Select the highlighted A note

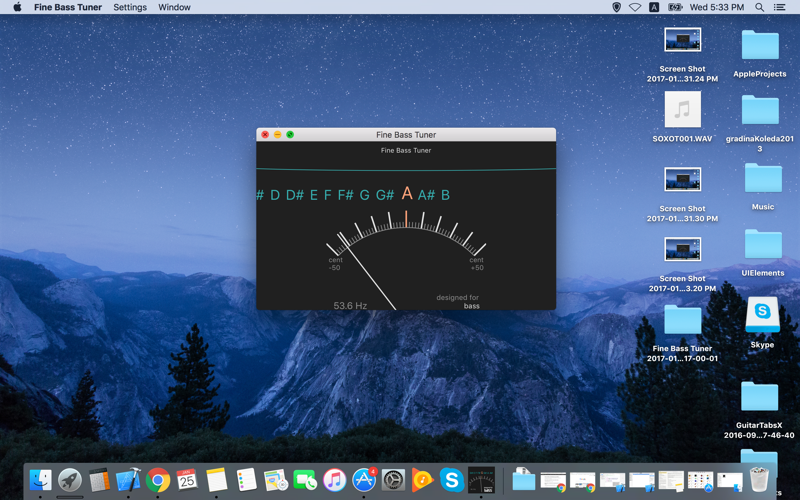click(407, 193)
